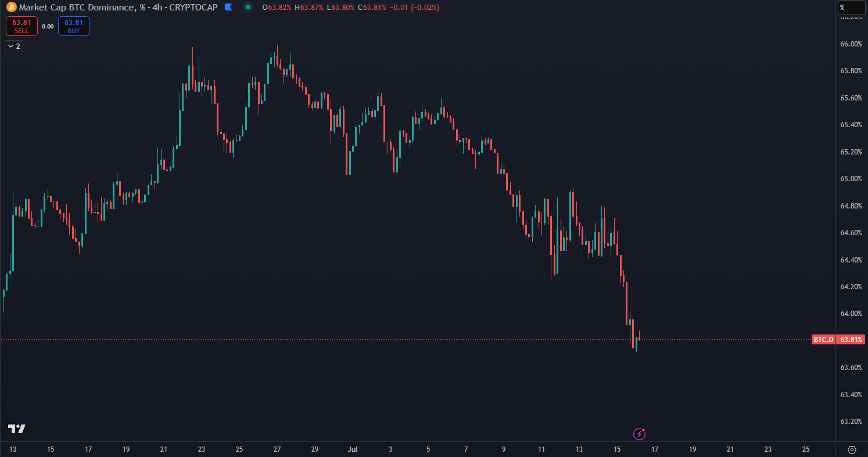The image size is (868, 457).
Task: Click the red SELL 63.81 button
Action: (x=22, y=26)
